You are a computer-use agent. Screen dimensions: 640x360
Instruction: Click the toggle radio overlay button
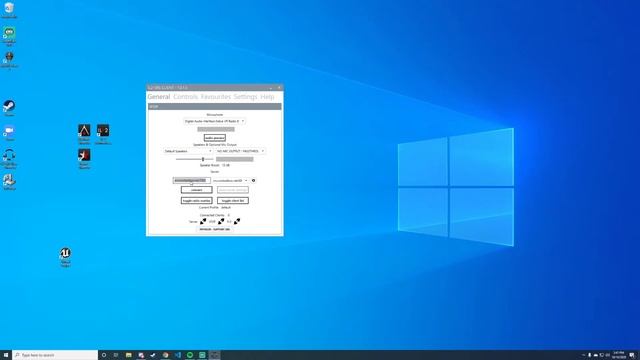[x=197, y=201]
